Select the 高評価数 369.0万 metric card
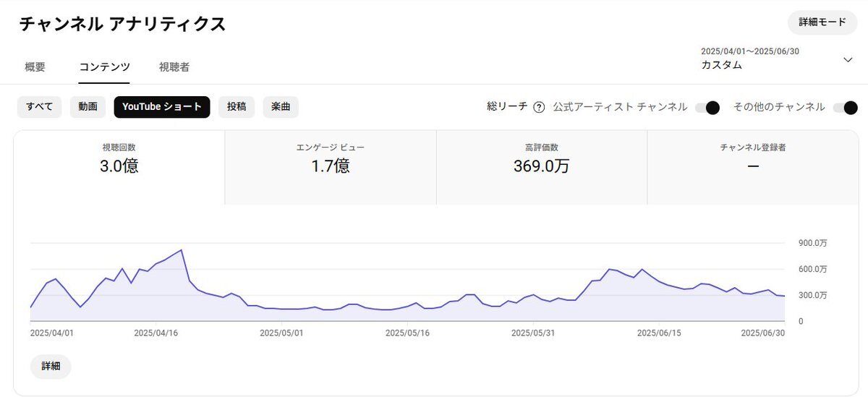 (542, 168)
